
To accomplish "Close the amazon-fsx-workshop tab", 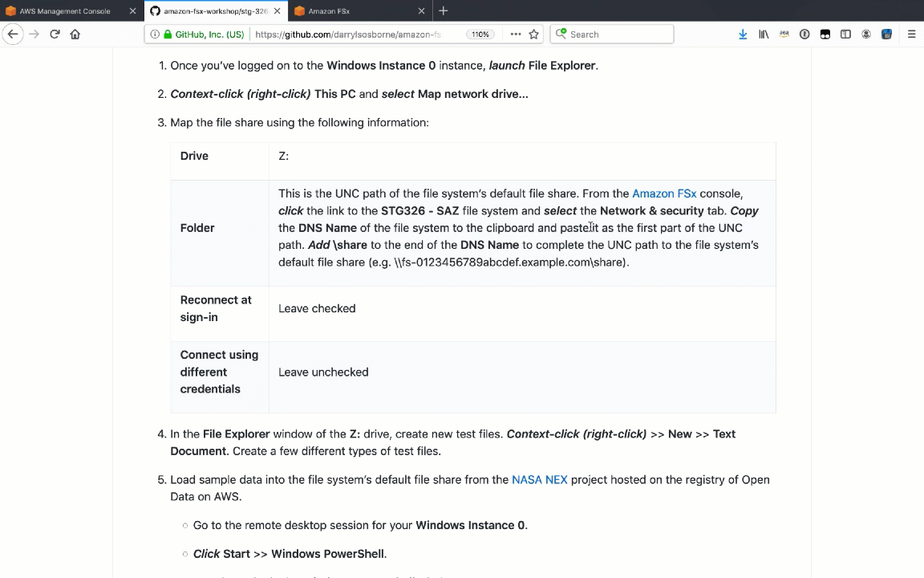I will [x=277, y=10].
